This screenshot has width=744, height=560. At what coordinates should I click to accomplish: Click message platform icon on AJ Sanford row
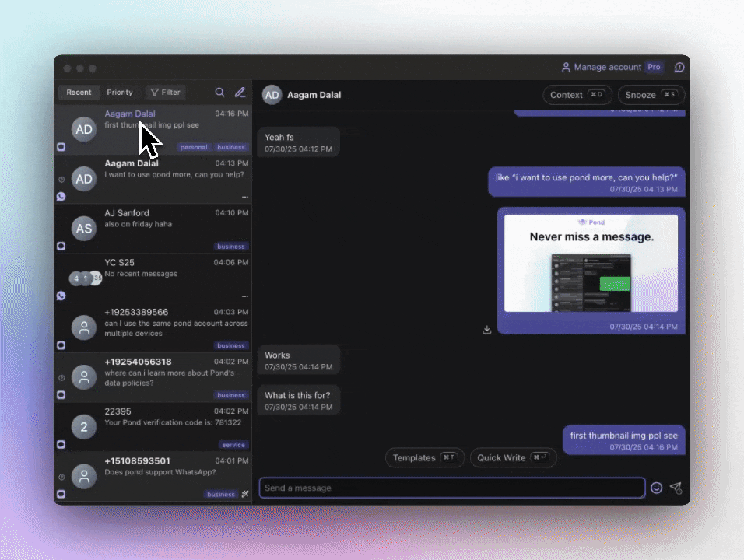pos(61,246)
